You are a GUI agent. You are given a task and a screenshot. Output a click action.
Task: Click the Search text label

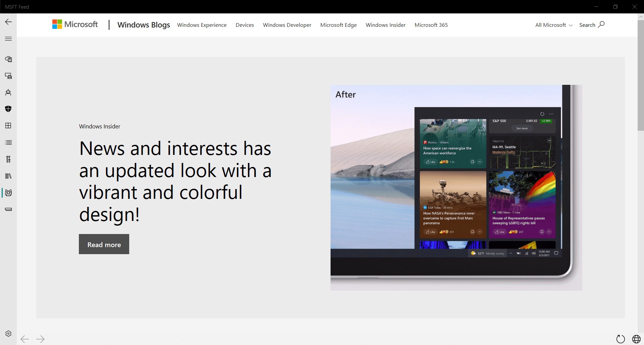pyautogui.click(x=587, y=25)
